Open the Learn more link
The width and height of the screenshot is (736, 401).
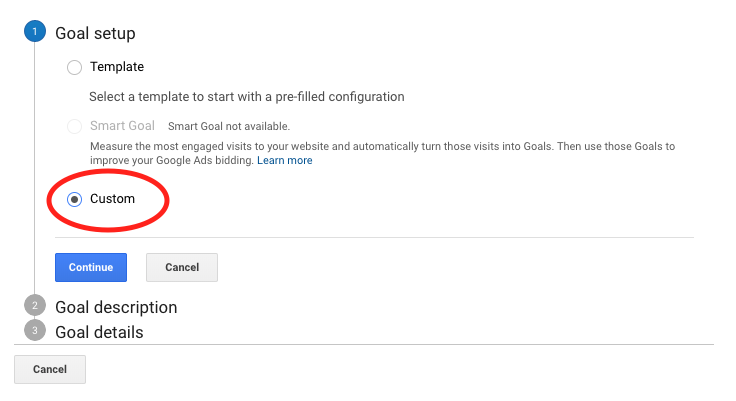click(x=284, y=160)
